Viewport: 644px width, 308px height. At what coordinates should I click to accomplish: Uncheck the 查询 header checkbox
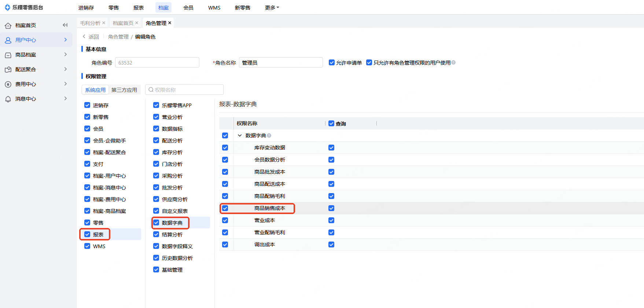pos(331,124)
